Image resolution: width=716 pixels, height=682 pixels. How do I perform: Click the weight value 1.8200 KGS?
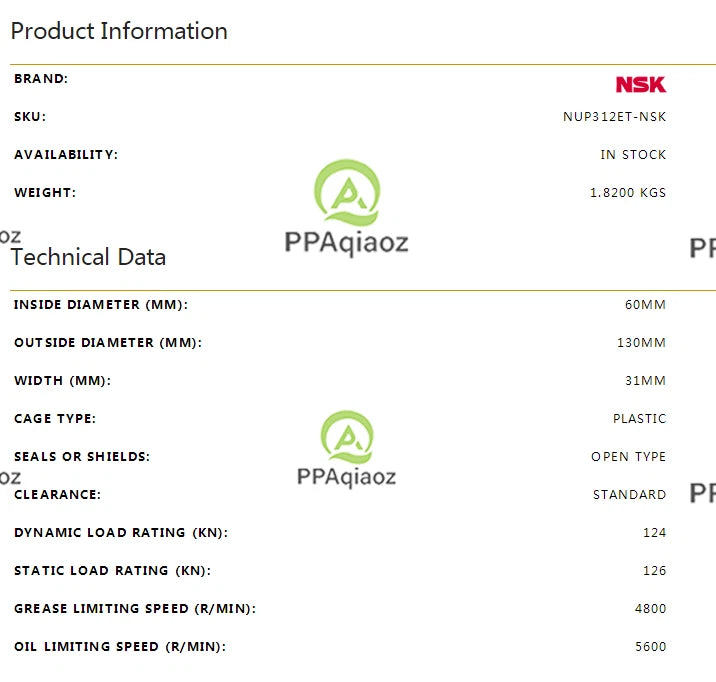[628, 193]
